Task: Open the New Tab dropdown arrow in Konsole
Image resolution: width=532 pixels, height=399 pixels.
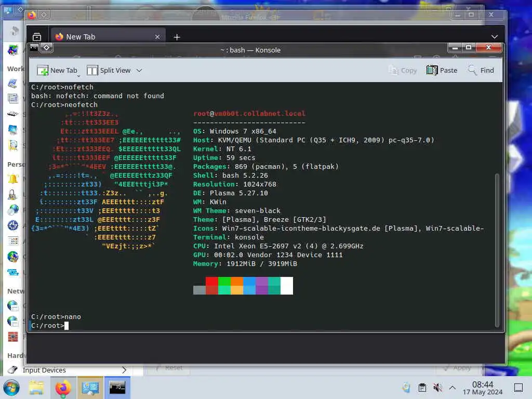Action: [x=78, y=76]
